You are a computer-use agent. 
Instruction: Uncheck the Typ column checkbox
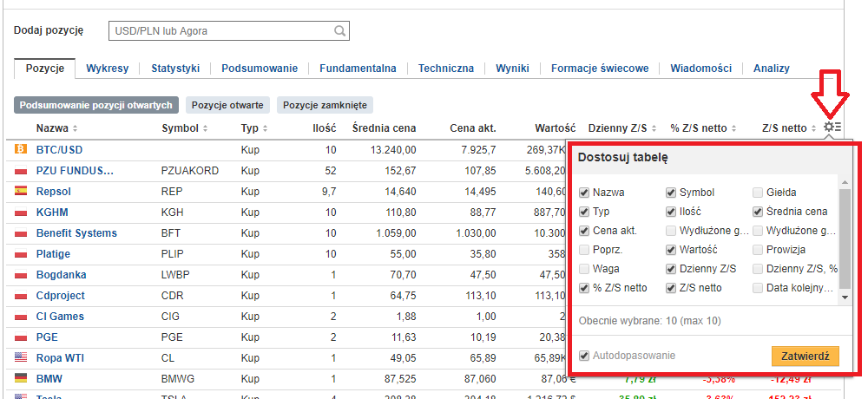[x=583, y=212]
